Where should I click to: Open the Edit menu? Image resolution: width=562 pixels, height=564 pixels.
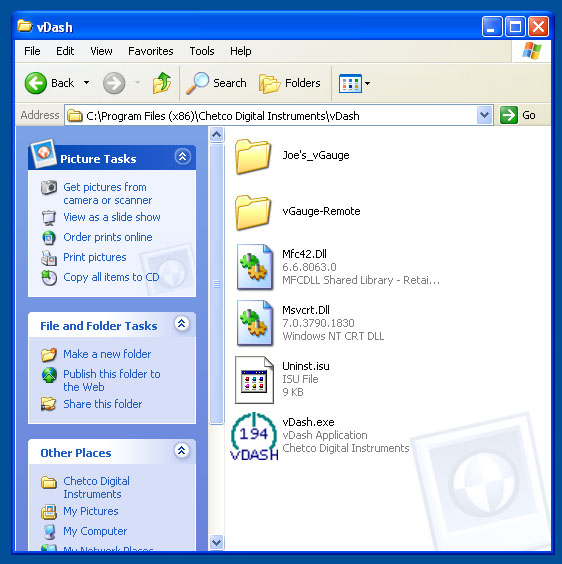(x=65, y=51)
